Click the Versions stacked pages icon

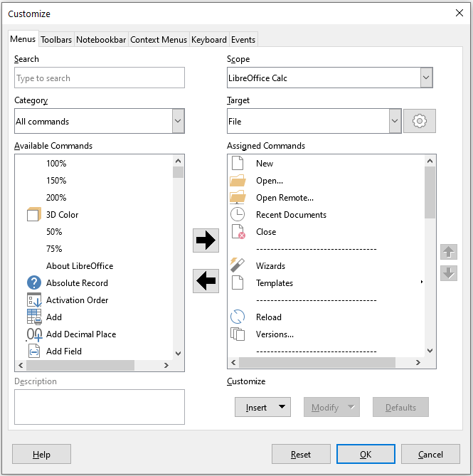(238, 334)
